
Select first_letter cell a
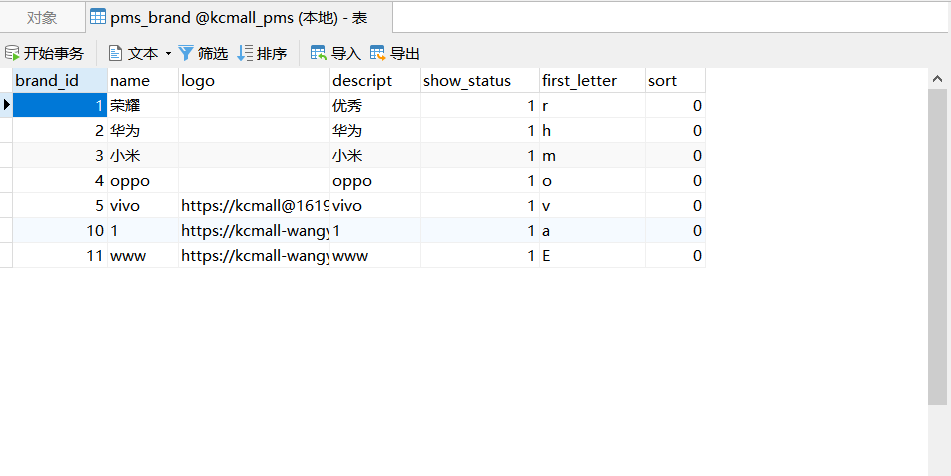(x=593, y=230)
